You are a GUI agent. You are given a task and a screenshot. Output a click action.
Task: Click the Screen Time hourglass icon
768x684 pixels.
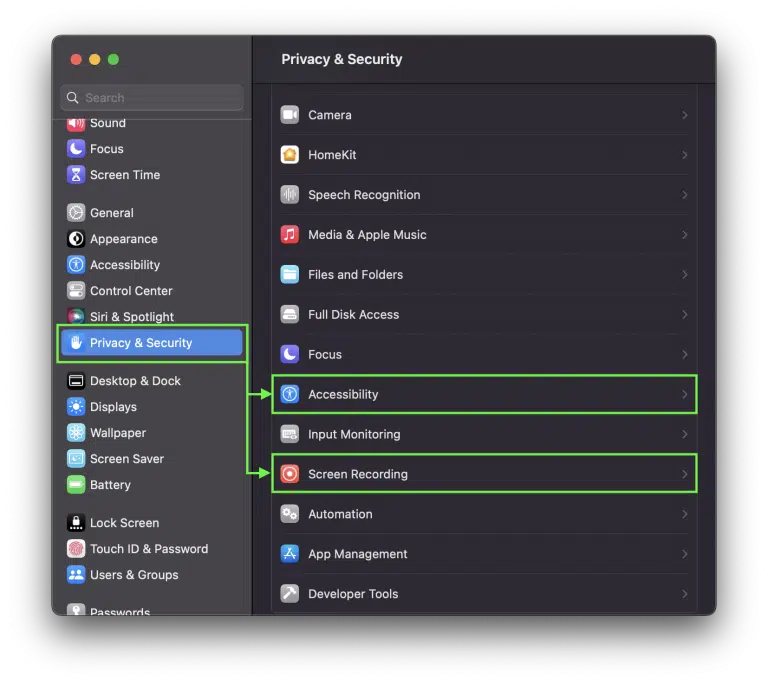[x=76, y=174]
